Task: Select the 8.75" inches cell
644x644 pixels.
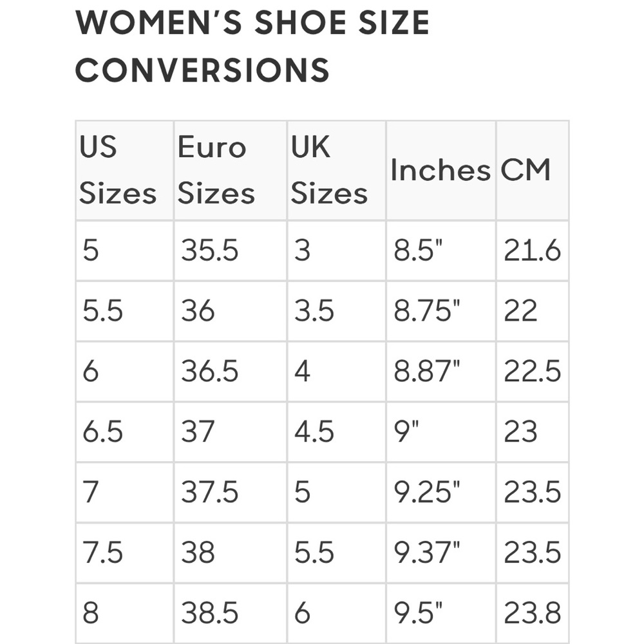Action: 441,311
